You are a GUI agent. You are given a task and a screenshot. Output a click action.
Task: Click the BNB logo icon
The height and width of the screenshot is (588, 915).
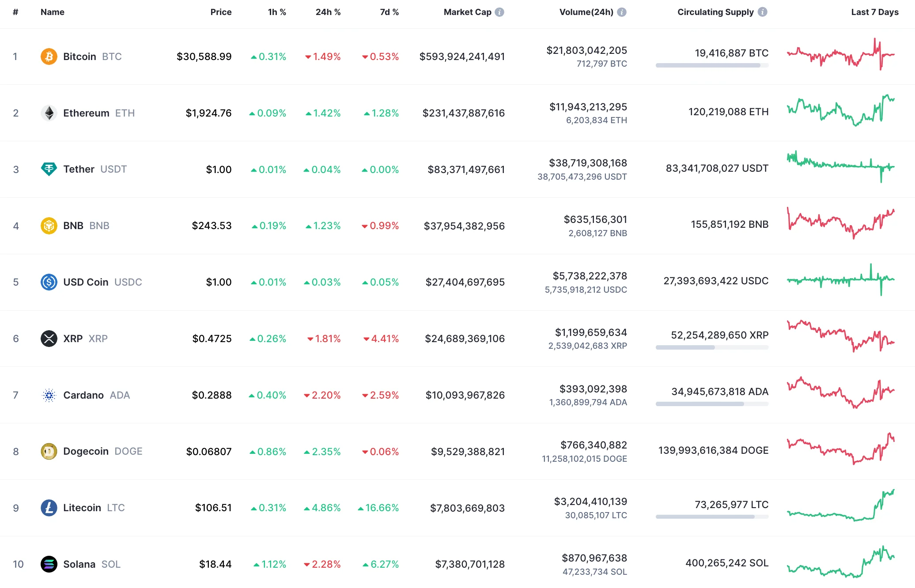(49, 226)
